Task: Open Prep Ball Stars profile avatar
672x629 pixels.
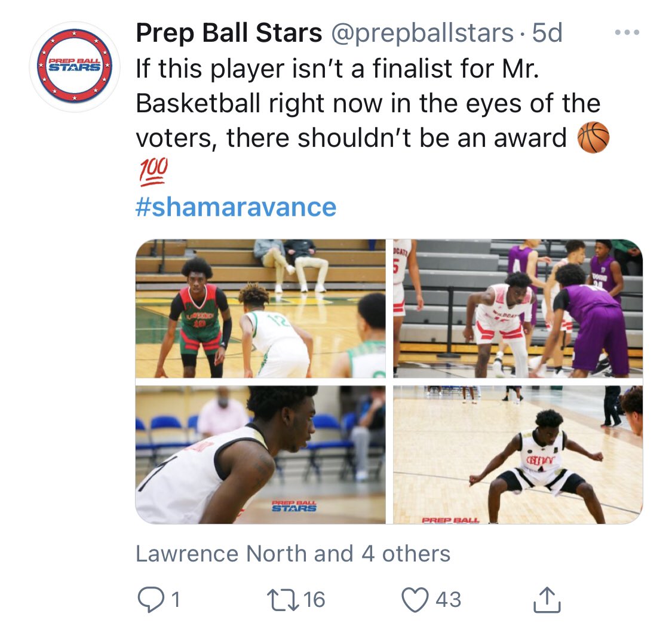Action: [x=75, y=67]
